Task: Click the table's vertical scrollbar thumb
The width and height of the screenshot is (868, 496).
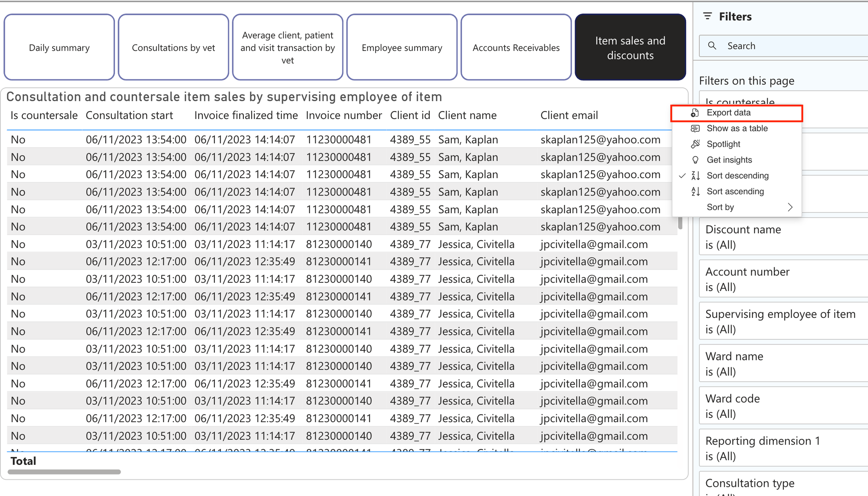Action: pos(680,222)
